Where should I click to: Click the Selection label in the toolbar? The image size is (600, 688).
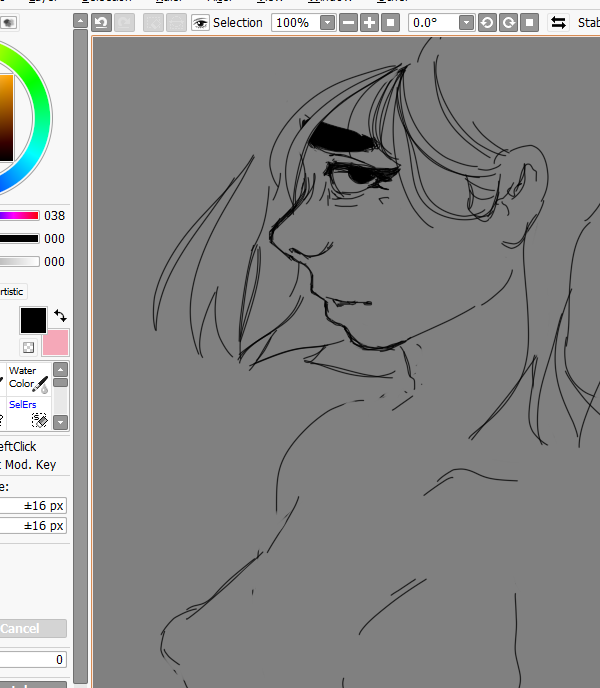(237, 23)
